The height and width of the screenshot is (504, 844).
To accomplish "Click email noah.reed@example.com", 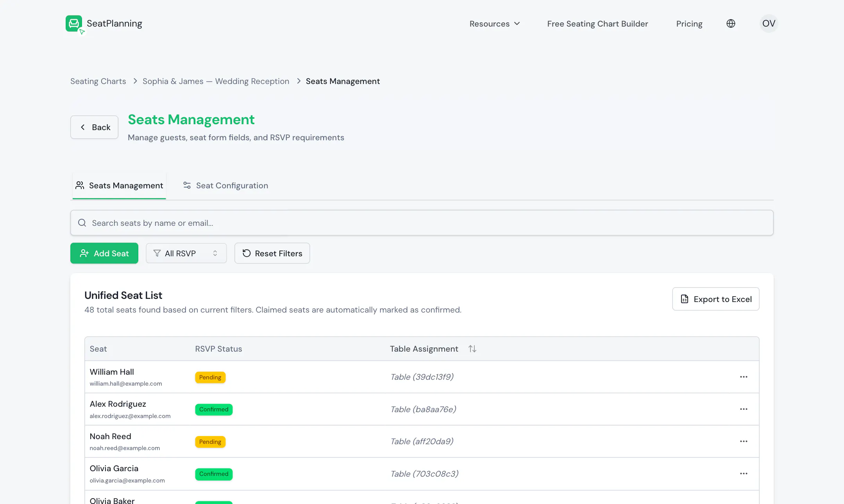I will pos(125,448).
